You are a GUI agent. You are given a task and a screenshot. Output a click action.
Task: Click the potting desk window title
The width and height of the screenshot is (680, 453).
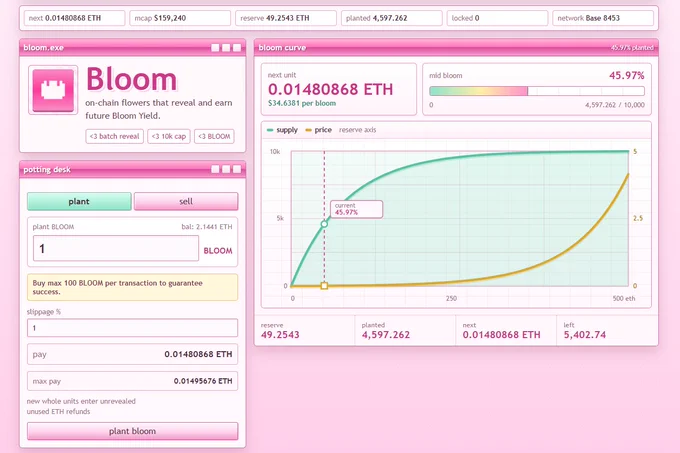[47, 169]
